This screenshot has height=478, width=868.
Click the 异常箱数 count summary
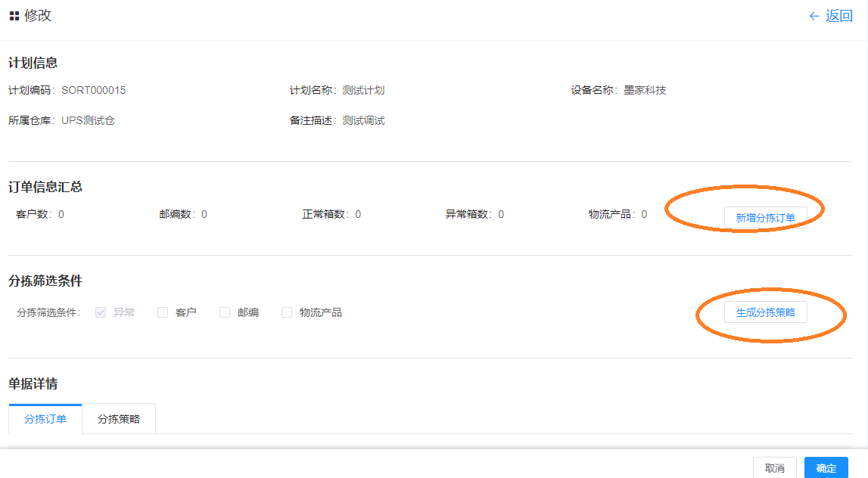pos(474,214)
